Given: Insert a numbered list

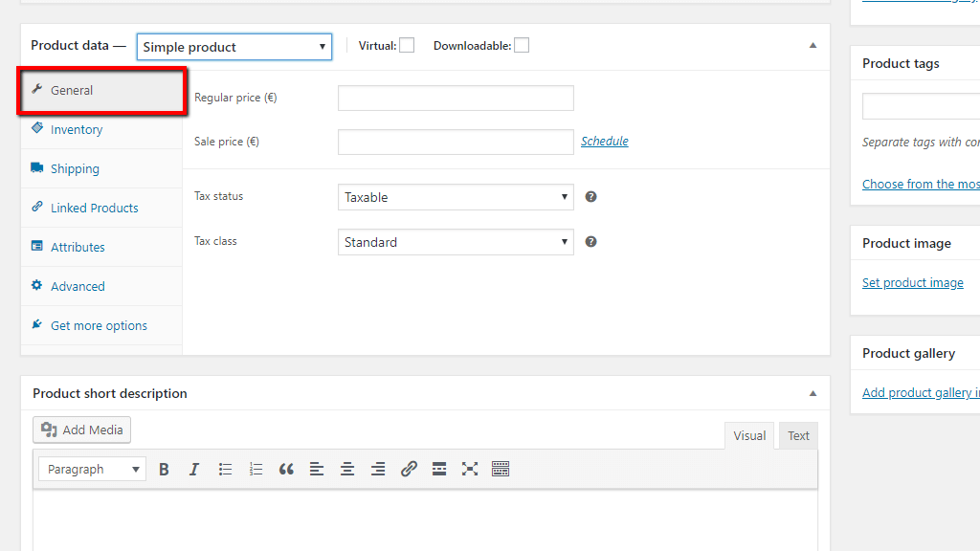Looking at the screenshot, I should pos(256,469).
